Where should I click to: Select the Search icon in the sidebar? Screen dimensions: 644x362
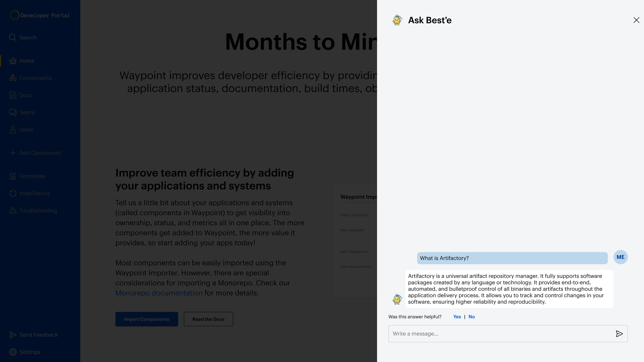13,38
